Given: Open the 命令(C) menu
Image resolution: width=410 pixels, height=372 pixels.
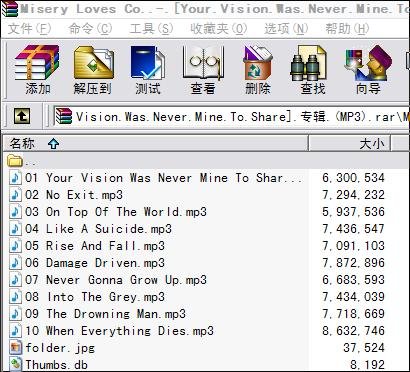Looking at the screenshot, I should (90, 29).
